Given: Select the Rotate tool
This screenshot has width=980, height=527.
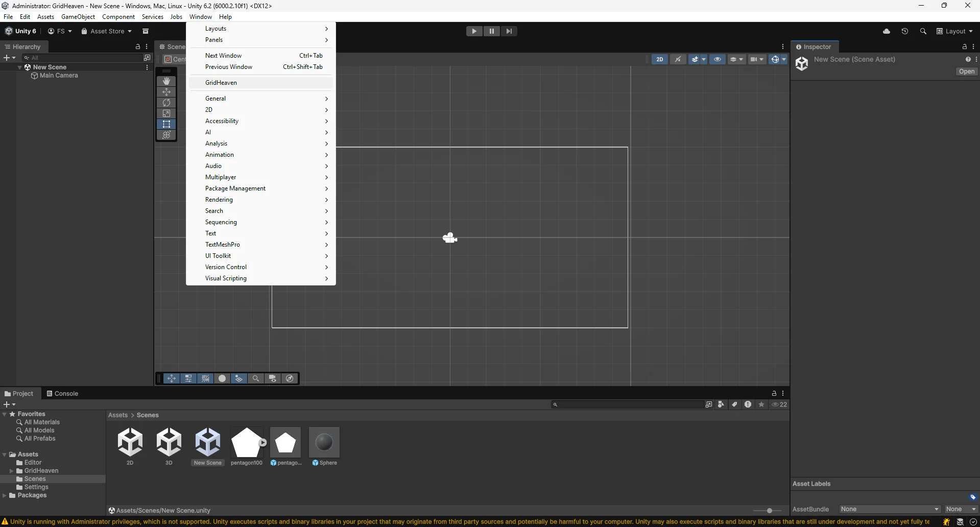Looking at the screenshot, I should [166, 103].
